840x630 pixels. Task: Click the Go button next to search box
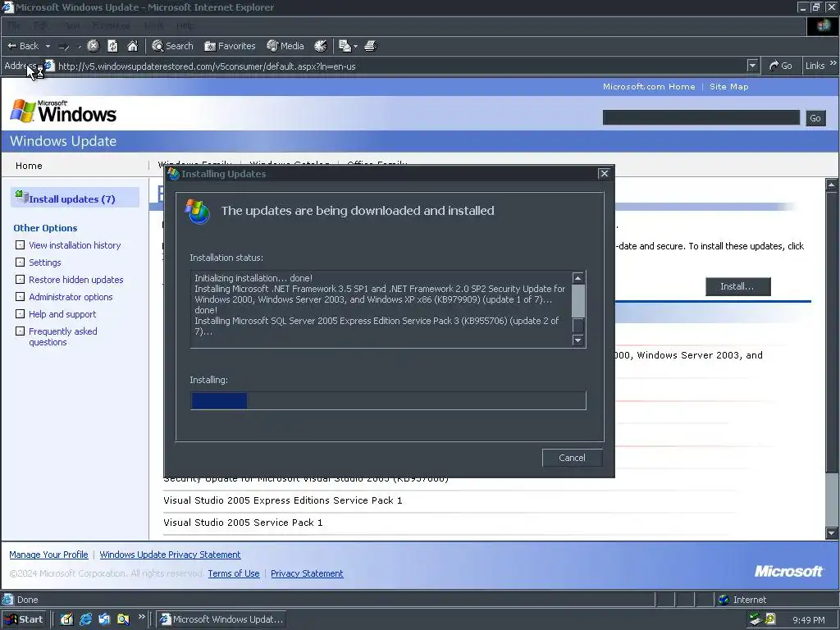815,118
